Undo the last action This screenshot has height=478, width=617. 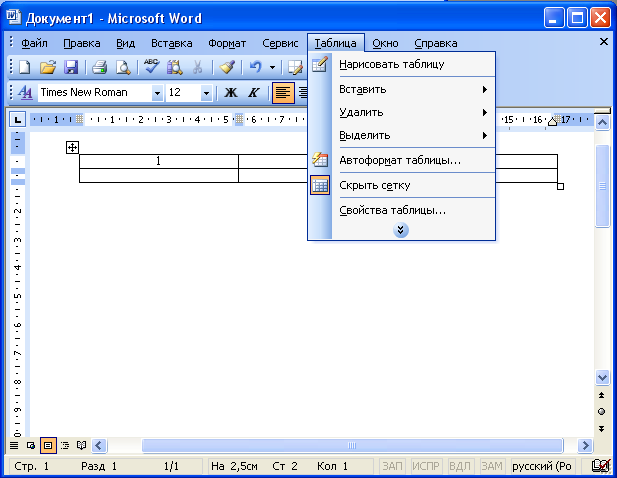256,67
